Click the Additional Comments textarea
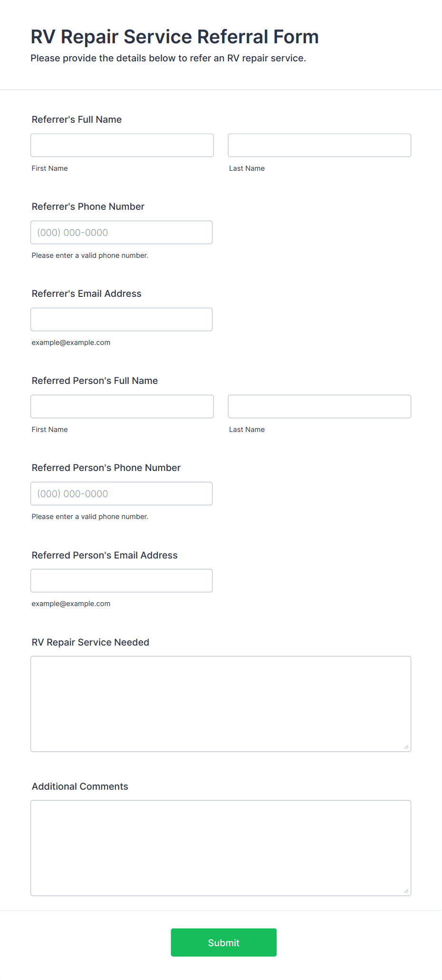442x980 pixels. pyautogui.click(x=221, y=848)
